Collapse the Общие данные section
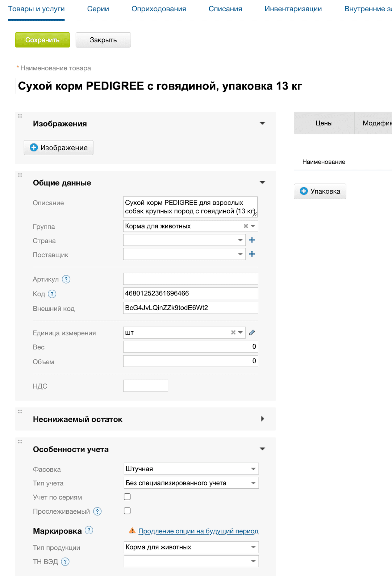 point(262,182)
